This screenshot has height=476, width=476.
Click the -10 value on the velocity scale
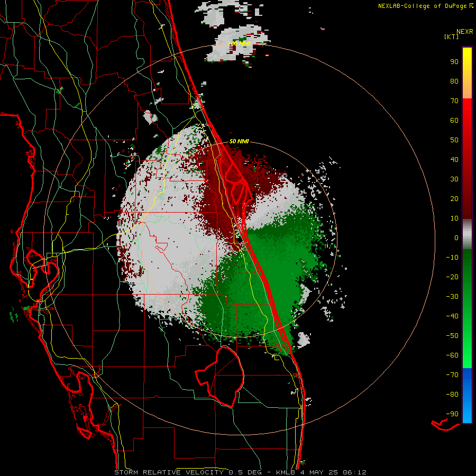coord(452,258)
